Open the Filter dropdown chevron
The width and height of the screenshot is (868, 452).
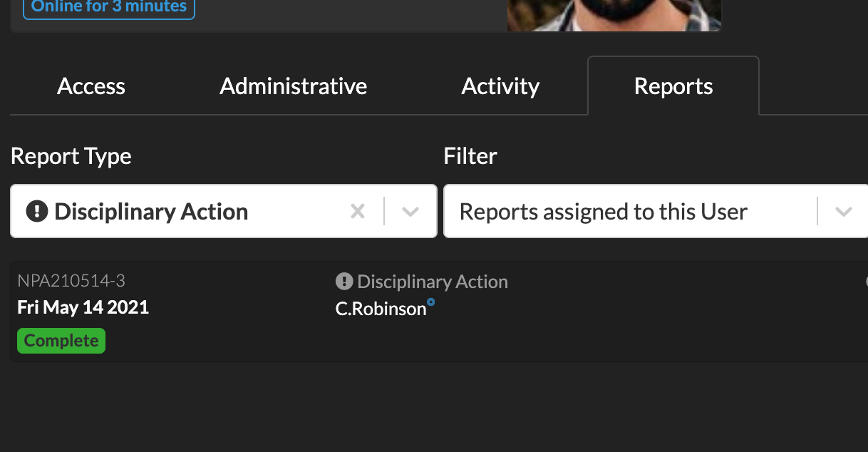coord(844,210)
